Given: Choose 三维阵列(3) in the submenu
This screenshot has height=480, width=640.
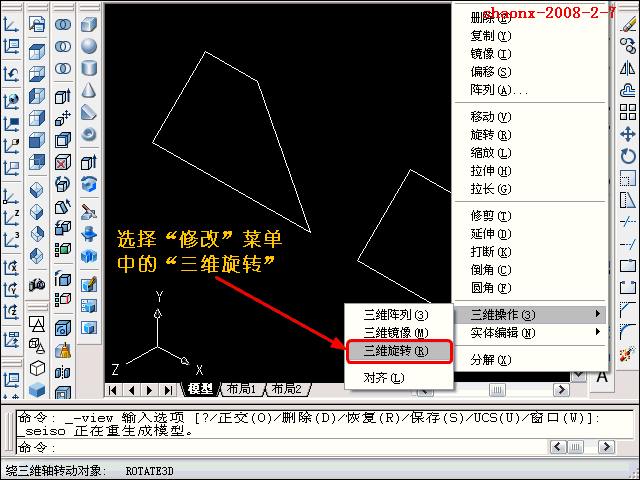Looking at the screenshot, I should pos(399,315).
